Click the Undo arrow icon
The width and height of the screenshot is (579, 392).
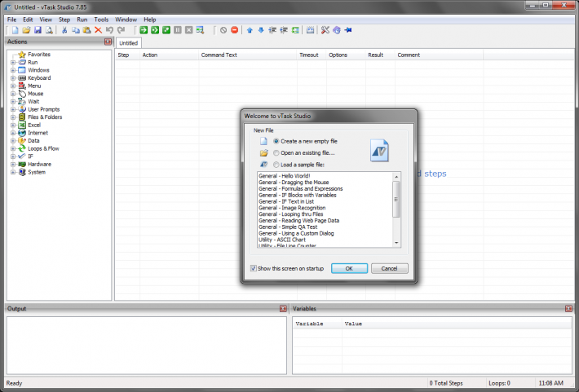(109, 30)
